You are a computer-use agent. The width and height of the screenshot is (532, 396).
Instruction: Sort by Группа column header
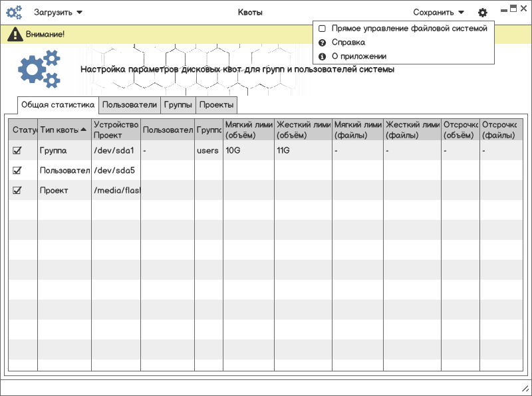coord(209,130)
